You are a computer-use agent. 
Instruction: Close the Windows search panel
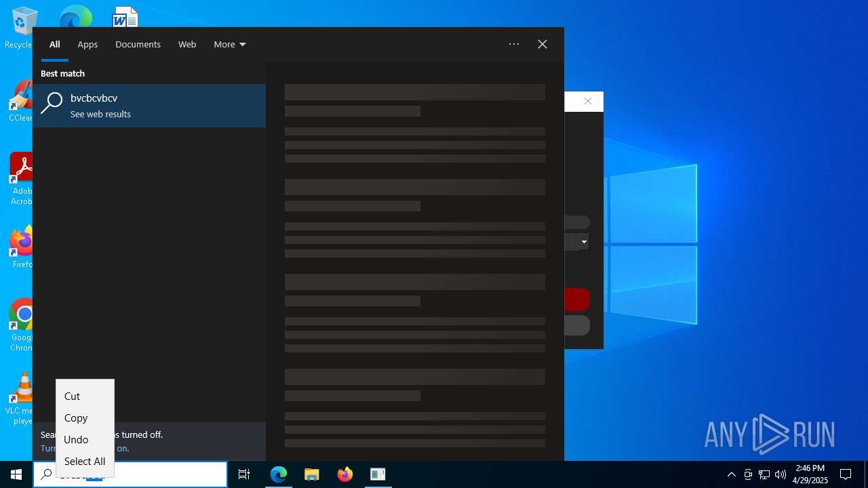542,44
